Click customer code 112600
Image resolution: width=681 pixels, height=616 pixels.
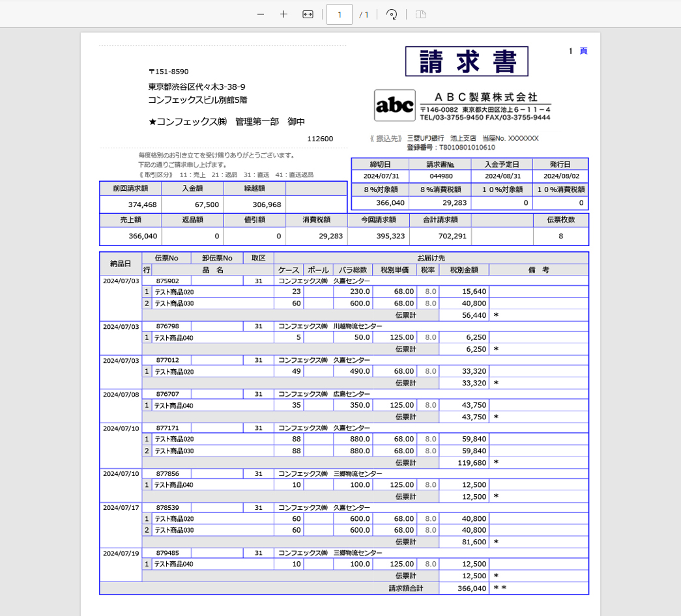pos(320,139)
